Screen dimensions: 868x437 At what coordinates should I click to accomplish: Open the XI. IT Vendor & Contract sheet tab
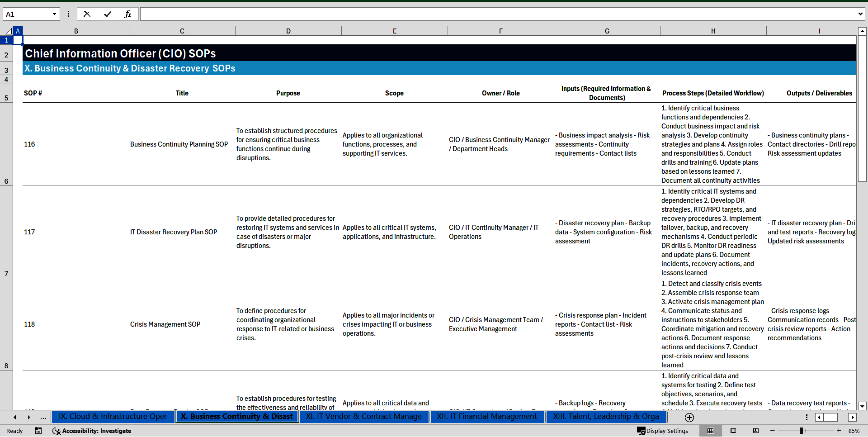coord(363,417)
